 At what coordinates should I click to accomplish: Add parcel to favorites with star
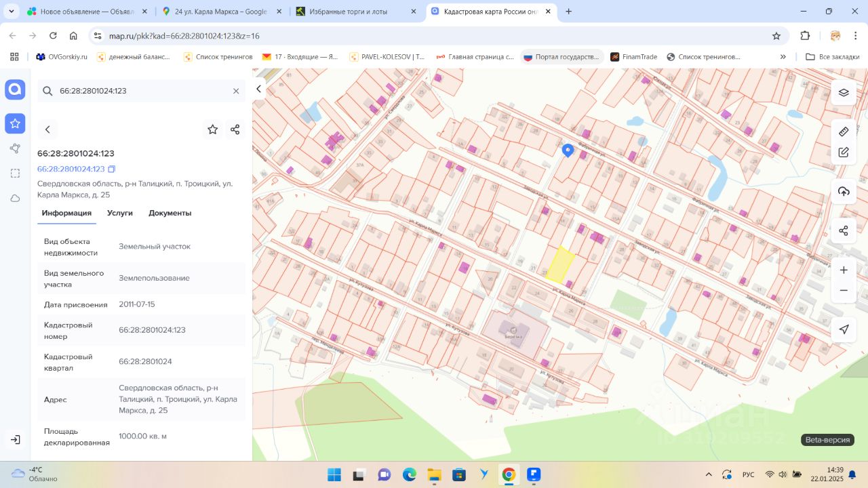213,129
